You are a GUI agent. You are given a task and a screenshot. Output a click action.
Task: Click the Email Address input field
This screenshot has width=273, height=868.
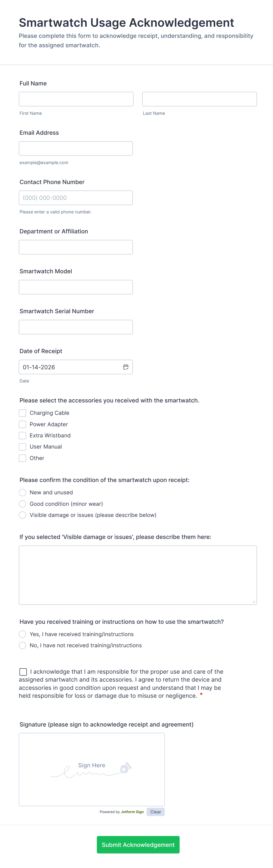click(76, 148)
